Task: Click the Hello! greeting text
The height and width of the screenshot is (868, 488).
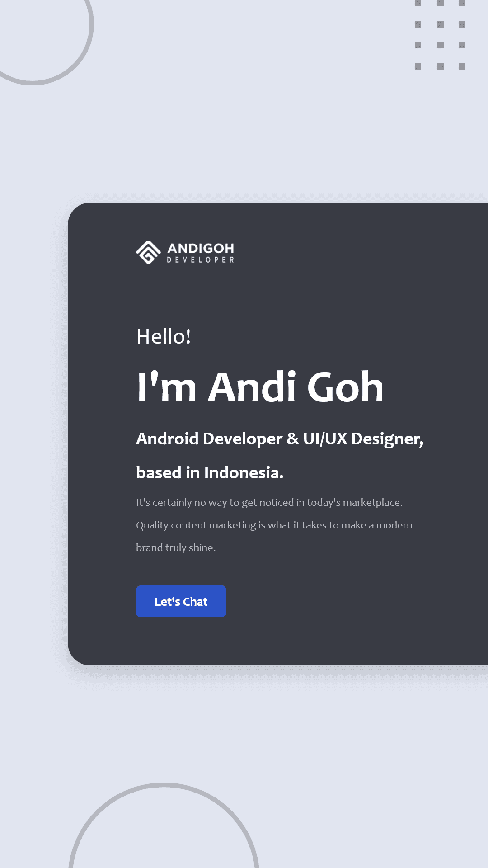Action: pyautogui.click(x=164, y=337)
